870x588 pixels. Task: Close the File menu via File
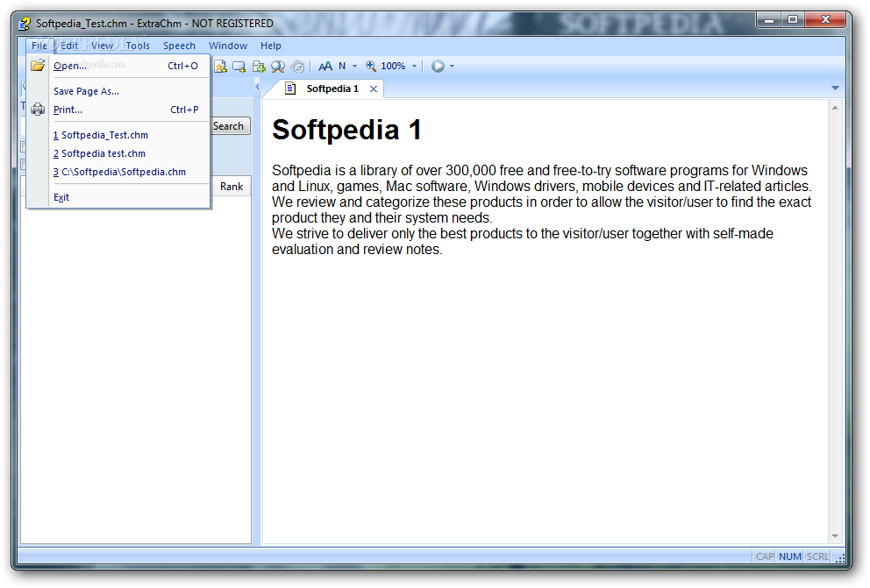[39, 46]
